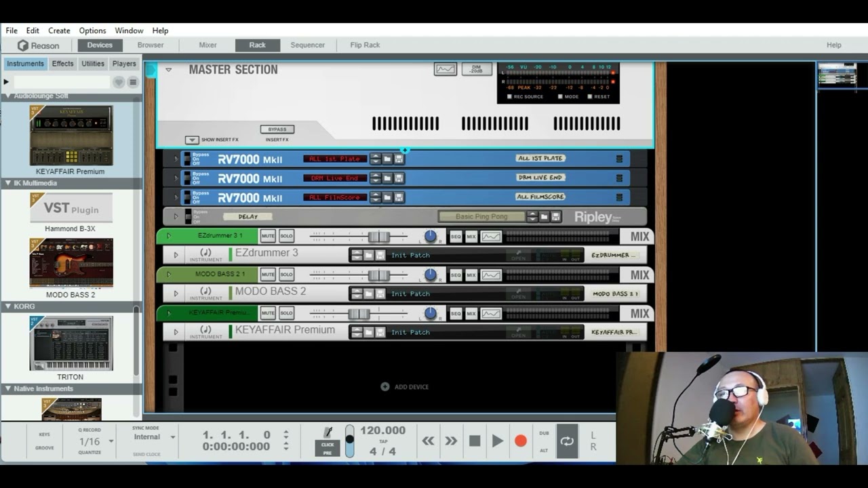Adjust the KEYAFFAIR Premium level fader
Screen dimensions: 868x488
click(359, 314)
